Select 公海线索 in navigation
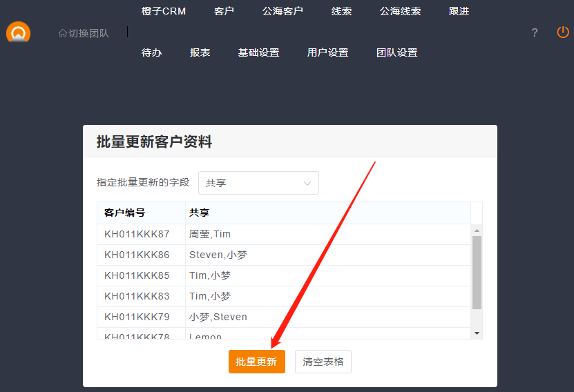This screenshot has width=574, height=392. [x=400, y=11]
